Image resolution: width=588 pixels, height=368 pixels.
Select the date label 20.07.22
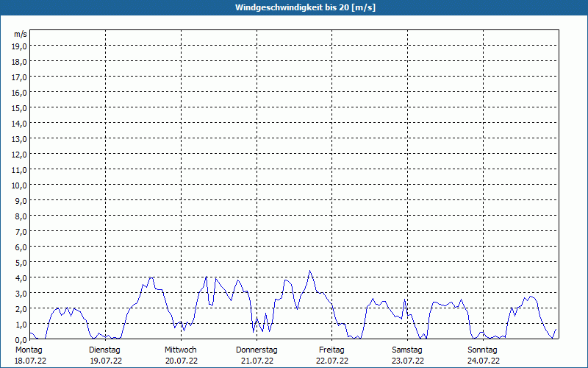181,361
